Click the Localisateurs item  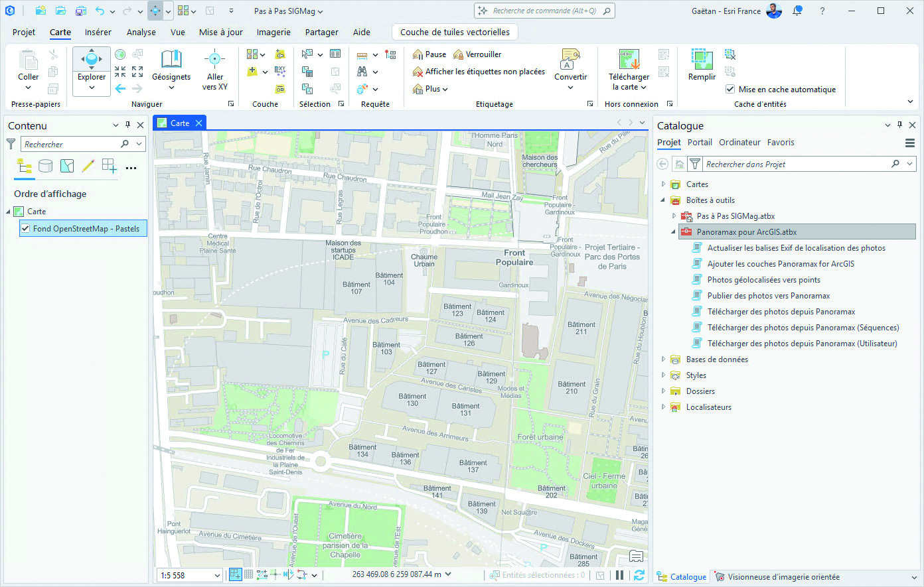point(709,407)
